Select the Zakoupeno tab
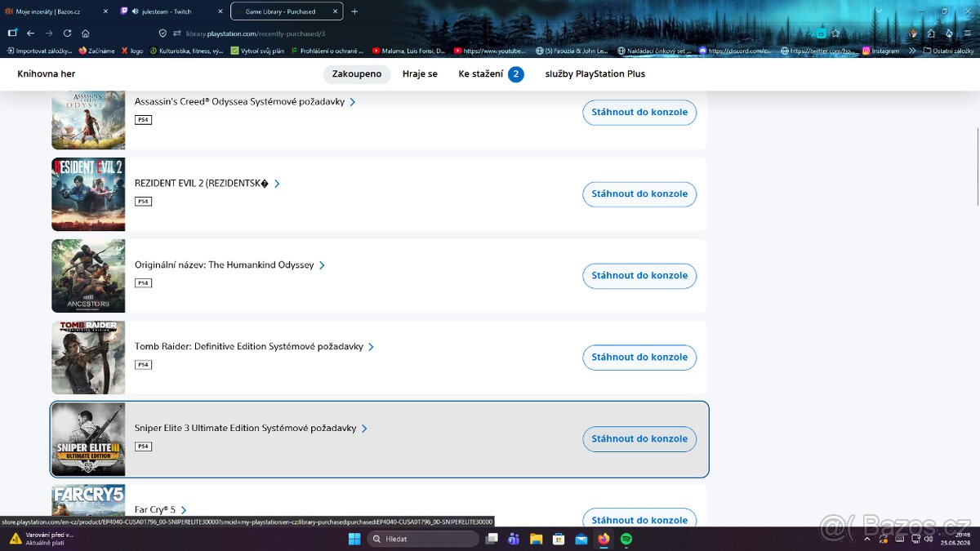Screen dimensions: 980x551 pos(357,74)
